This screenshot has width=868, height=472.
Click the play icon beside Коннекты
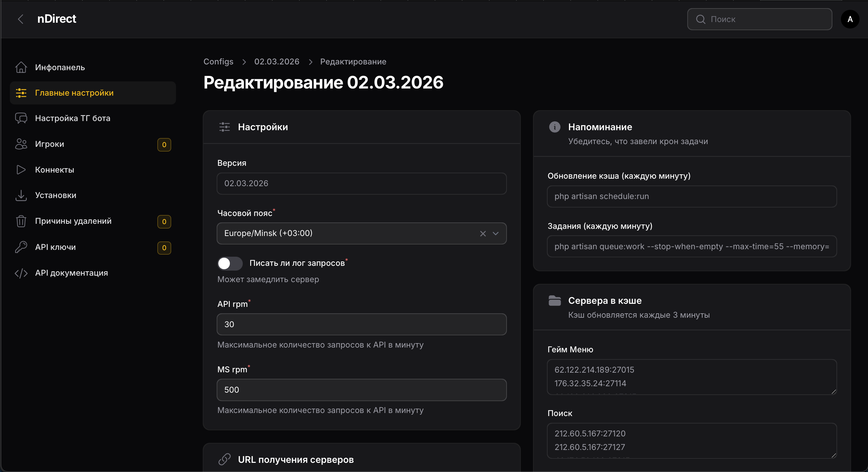click(x=21, y=170)
